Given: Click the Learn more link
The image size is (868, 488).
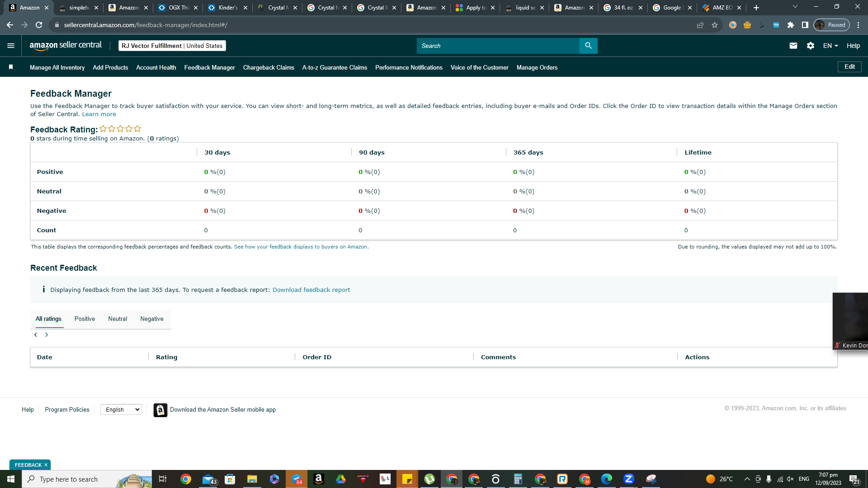Looking at the screenshot, I should coord(99,114).
